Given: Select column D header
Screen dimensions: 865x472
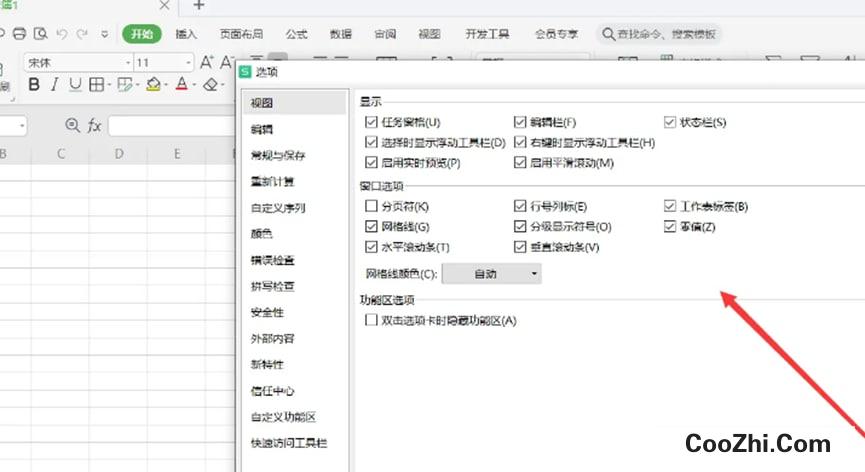Looking at the screenshot, I should (x=119, y=154).
